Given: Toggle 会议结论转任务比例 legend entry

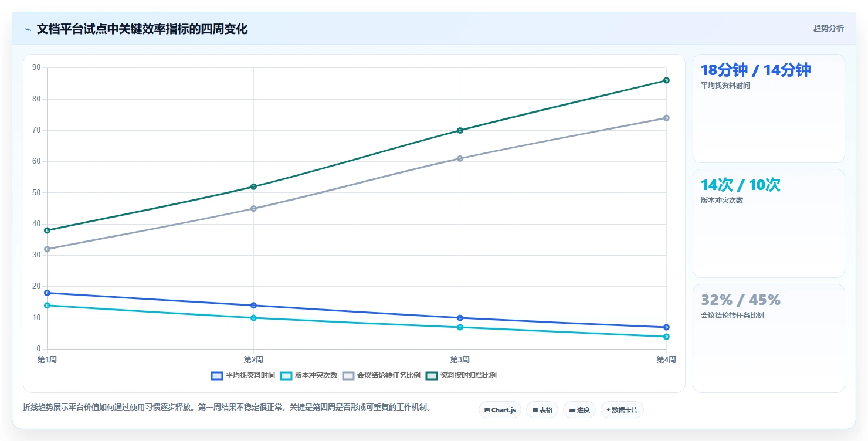Looking at the screenshot, I should pos(381,375).
